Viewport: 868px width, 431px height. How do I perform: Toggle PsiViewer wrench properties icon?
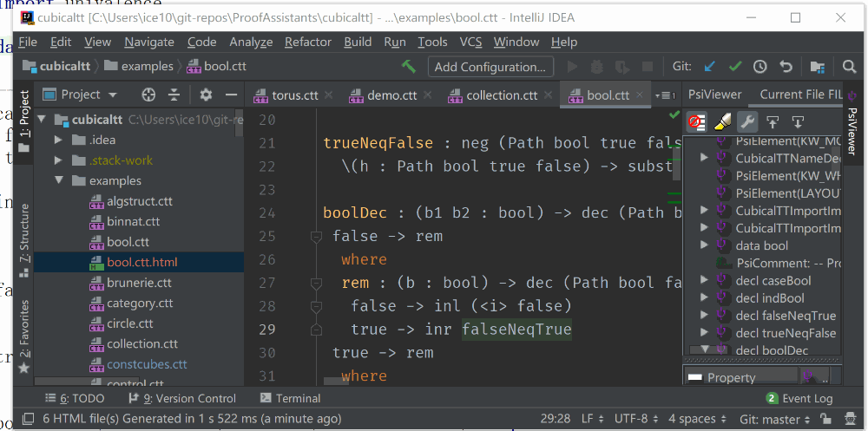coord(747,121)
